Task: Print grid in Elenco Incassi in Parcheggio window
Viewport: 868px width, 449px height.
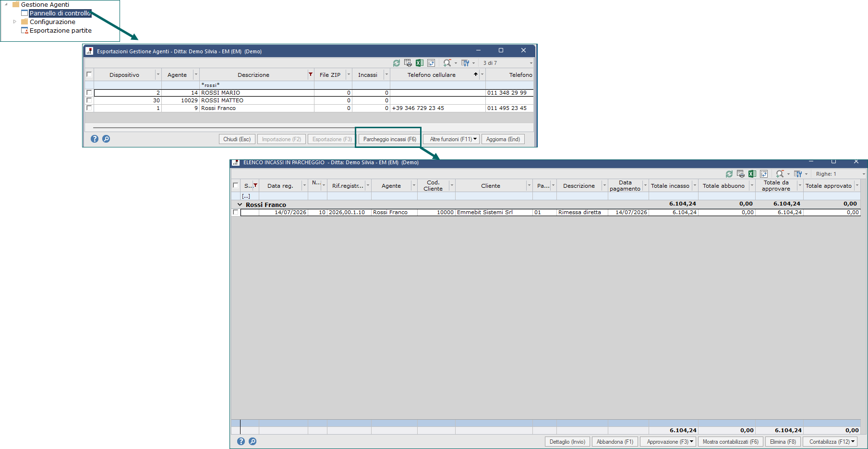Action: pos(741,174)
